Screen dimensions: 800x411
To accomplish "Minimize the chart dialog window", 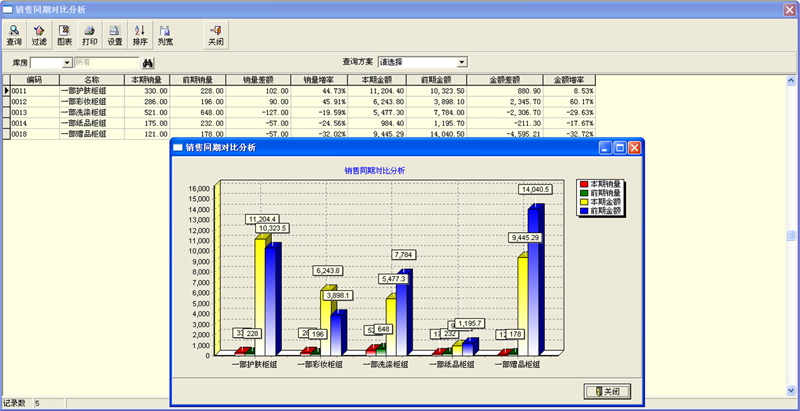I will [x=606, y=148].
